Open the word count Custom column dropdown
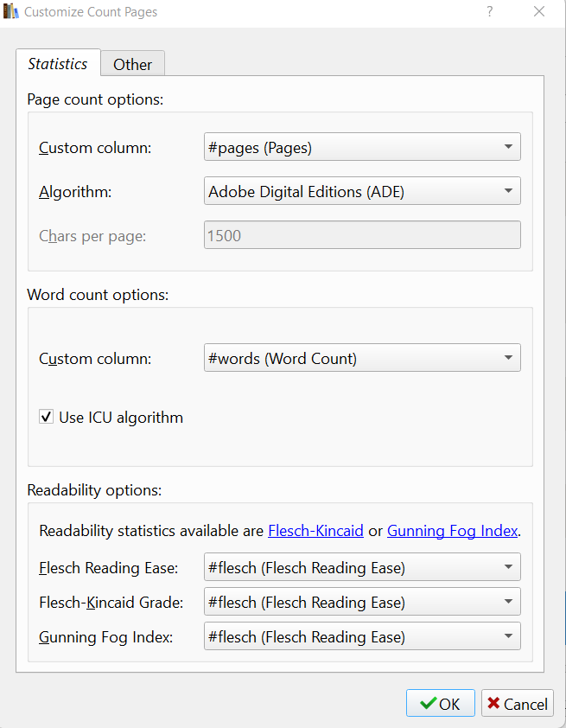 point(362,358)
